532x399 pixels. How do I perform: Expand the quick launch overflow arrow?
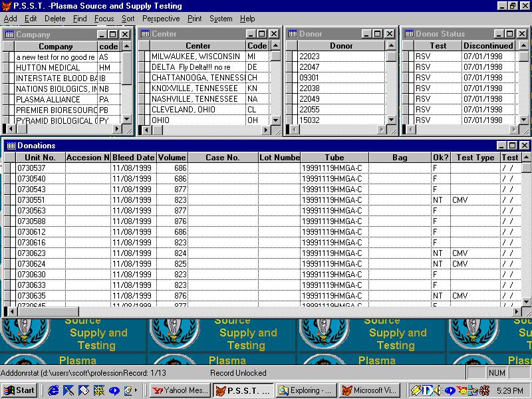(x=137, y=390)
